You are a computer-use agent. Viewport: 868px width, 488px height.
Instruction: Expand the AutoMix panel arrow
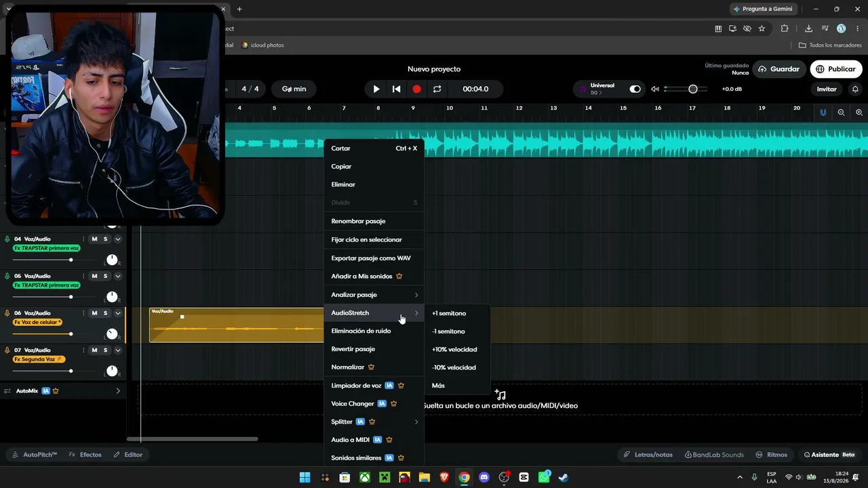pos(118,391)
